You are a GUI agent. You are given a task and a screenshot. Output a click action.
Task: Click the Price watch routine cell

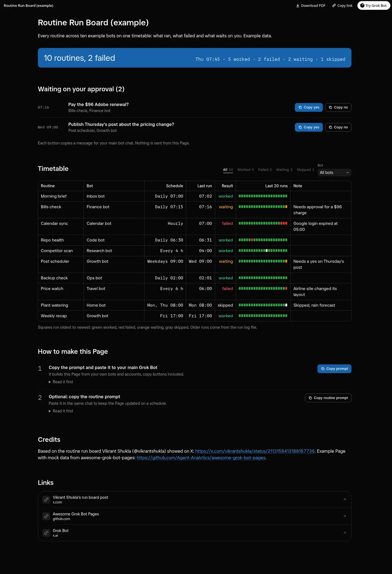[61, 292]
